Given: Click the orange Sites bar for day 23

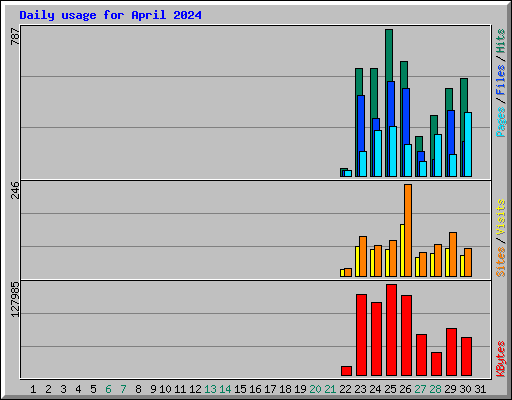Looking at the screenshot, I should [363, 256].
